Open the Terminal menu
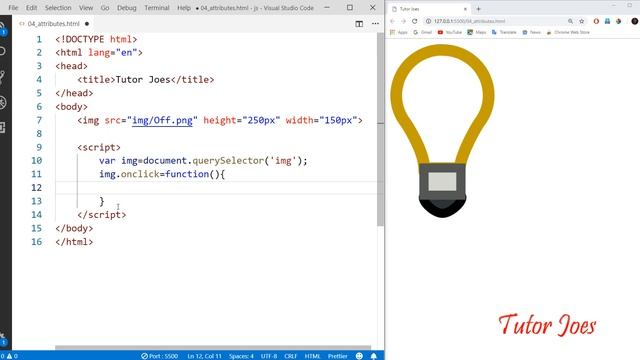This screenshot has width=640, height=360. click(157, 8)
